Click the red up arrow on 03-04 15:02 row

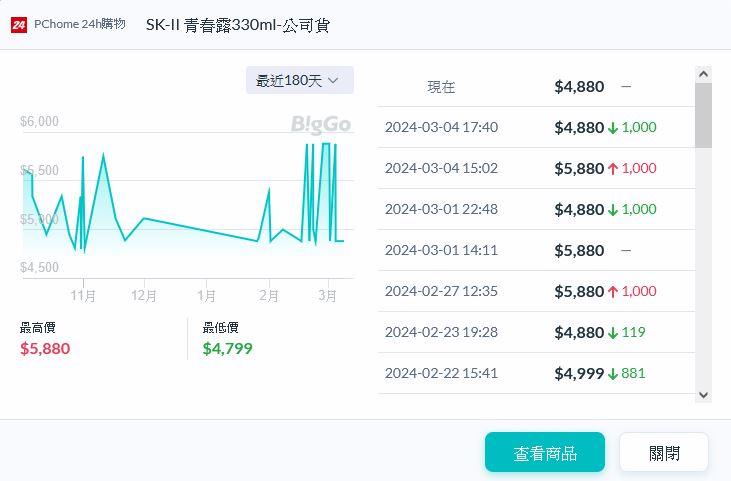tap(613, 169)
